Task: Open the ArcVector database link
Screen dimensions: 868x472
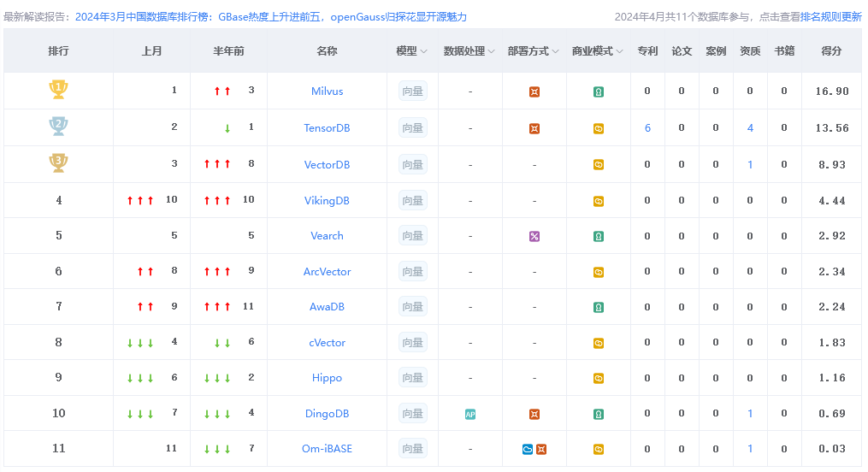Action: click(x=328, y=272)
